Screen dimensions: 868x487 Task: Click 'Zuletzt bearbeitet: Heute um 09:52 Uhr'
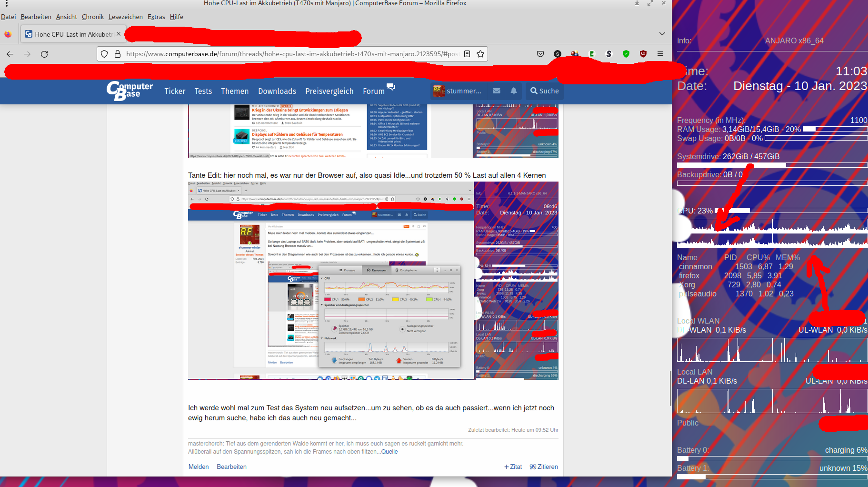click(513, 430)
